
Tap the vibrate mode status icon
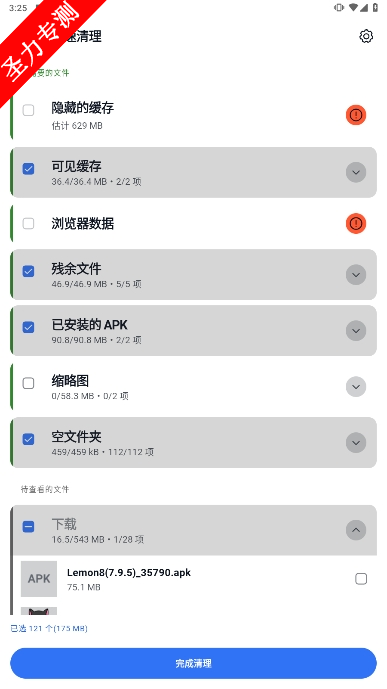(339, 7)
